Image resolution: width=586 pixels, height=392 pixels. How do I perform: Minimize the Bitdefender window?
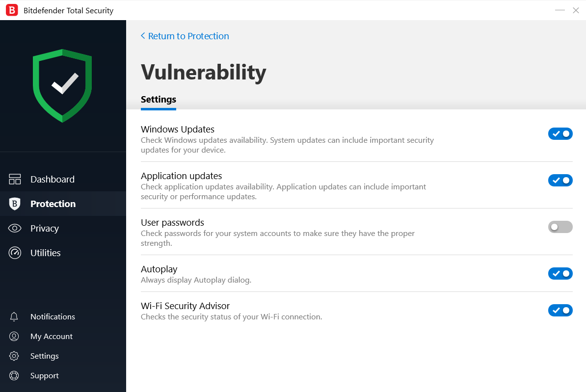(559, 10)
